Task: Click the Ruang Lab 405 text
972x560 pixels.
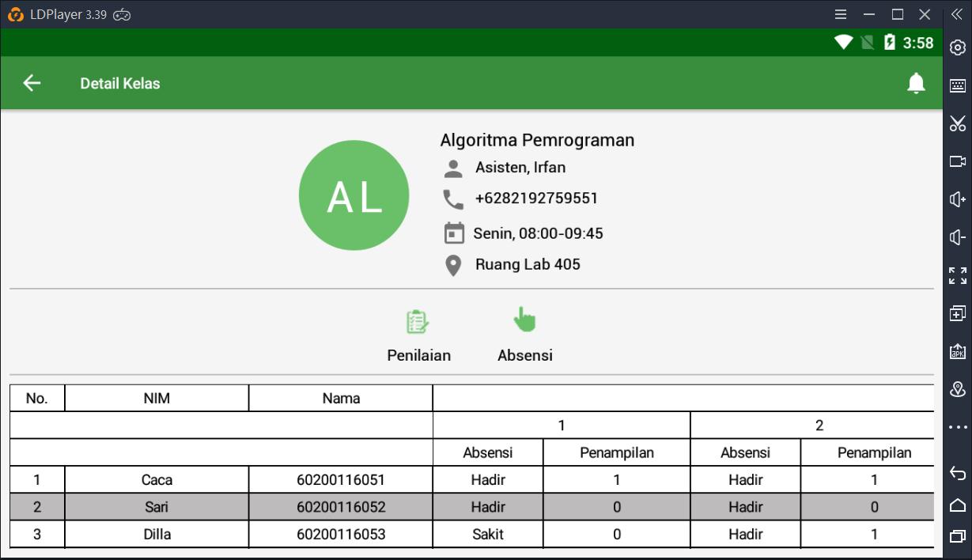Action: pyautogui.click(x=528, y=264)
